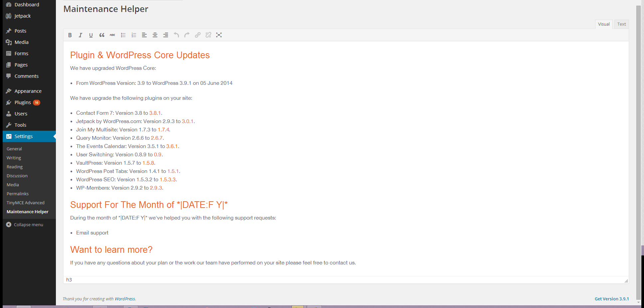Open Writing settings

(x=14, y=158)
